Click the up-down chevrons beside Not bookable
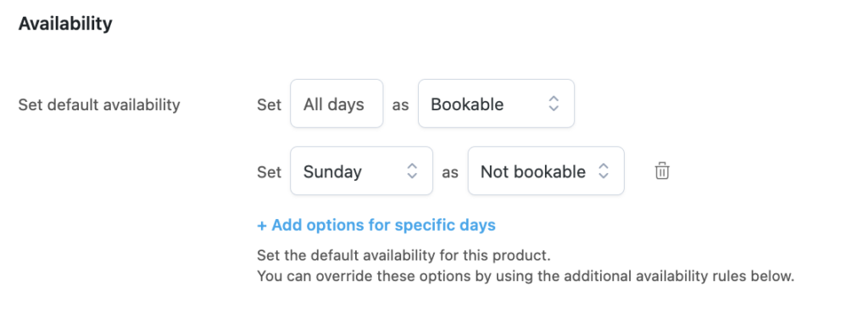Image resolution: width=868 pixels, height=314 pixels. coord(604,171)
